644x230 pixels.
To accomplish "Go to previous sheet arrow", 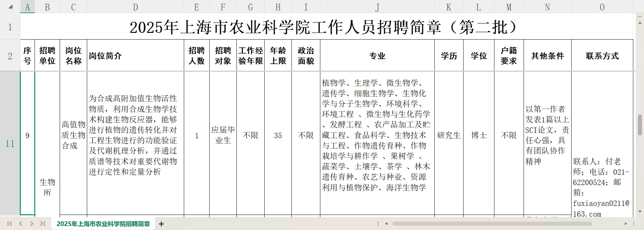I will 21,224.
